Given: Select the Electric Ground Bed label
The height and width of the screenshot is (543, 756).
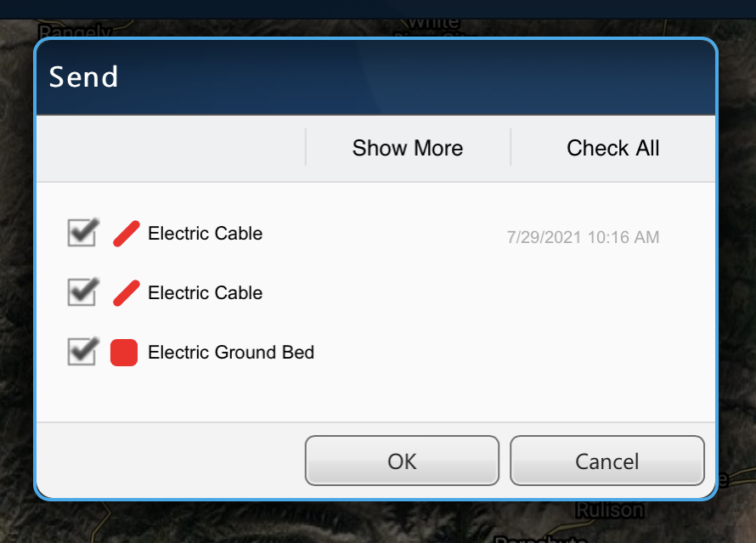Looking at the screenshot, I should pyautogui.click(x=231, y=352).
